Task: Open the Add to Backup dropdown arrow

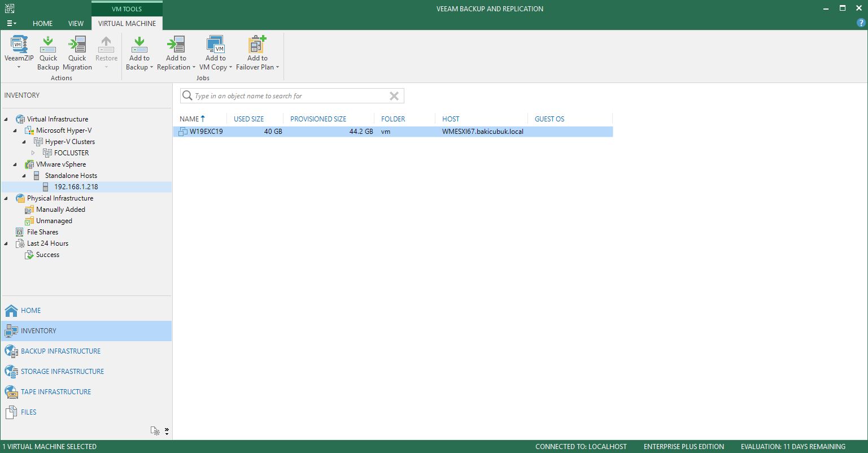Action: 151,68
